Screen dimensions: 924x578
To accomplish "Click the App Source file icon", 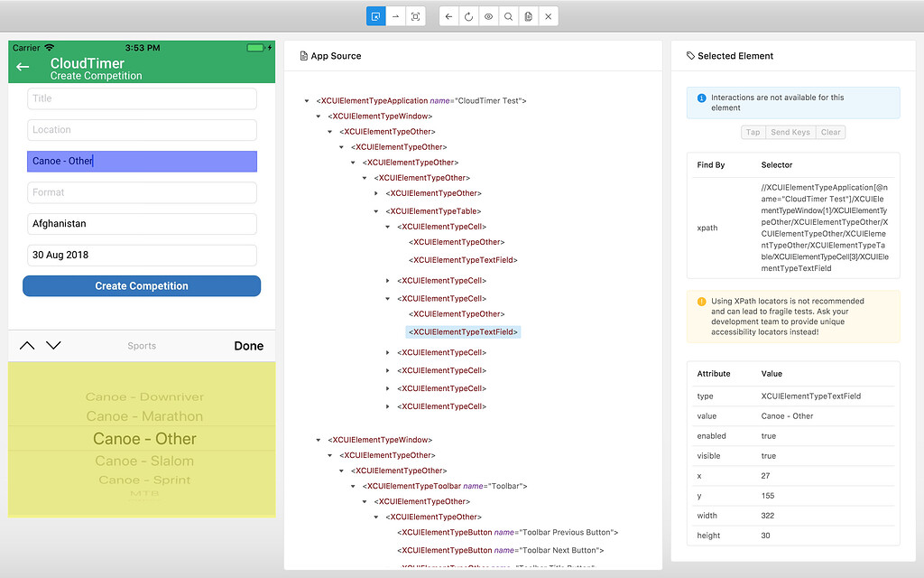I will click(303, 56).
